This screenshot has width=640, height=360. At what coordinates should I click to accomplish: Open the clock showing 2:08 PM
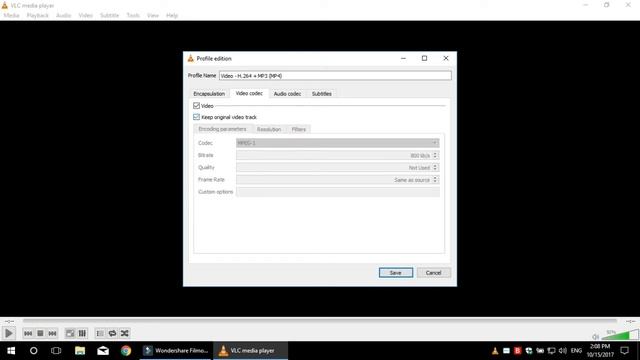point(600,351)
